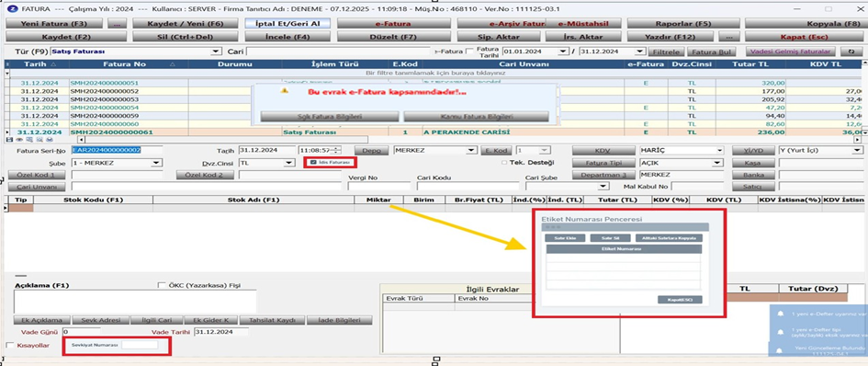Click the Ek Açıklama button

(x=42, y=321)
